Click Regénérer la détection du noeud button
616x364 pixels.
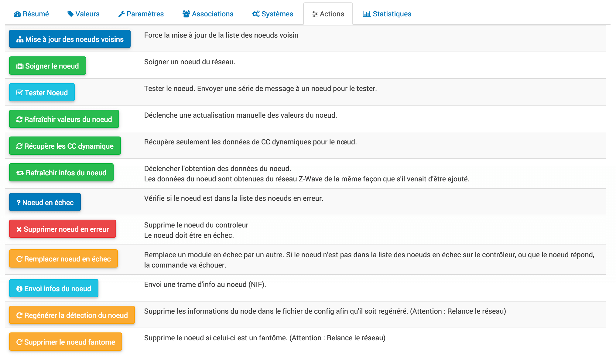[x=72, y=315]
